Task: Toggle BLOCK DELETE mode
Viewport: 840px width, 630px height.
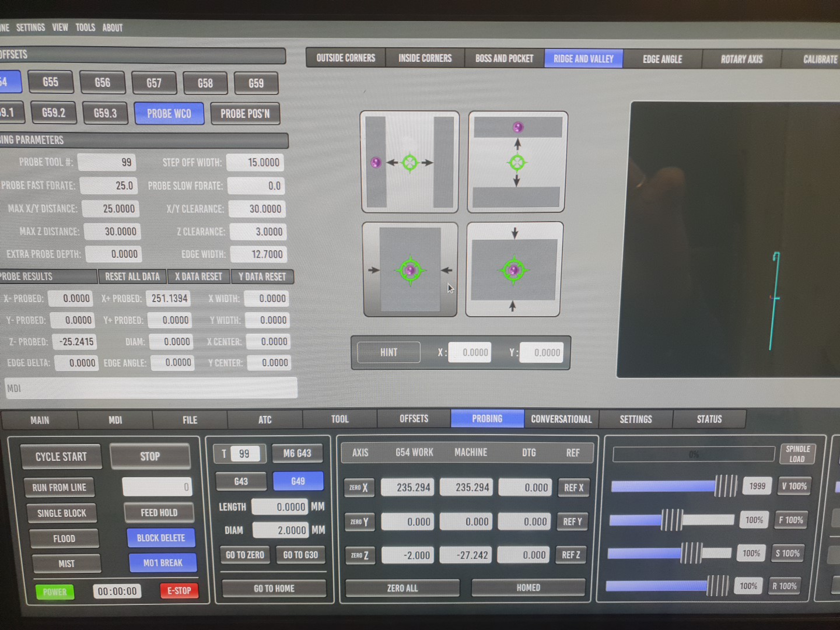Action: (161, 538)
